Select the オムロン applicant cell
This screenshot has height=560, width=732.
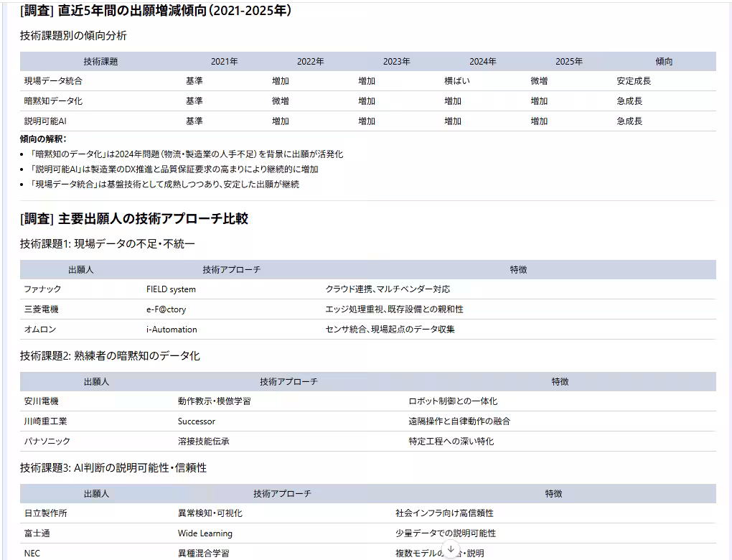(40, 330)
